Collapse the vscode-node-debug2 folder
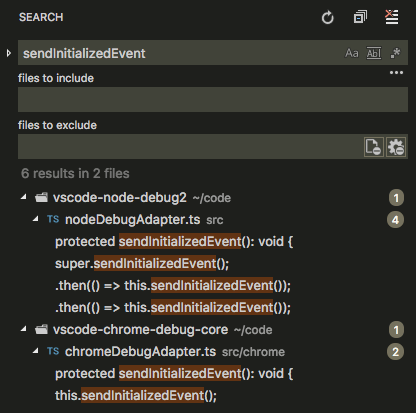 click(24, 197)
